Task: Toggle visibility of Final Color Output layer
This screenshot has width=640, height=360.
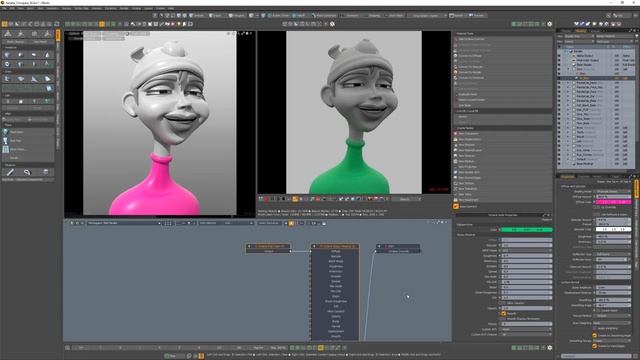Action: point(559,60)
